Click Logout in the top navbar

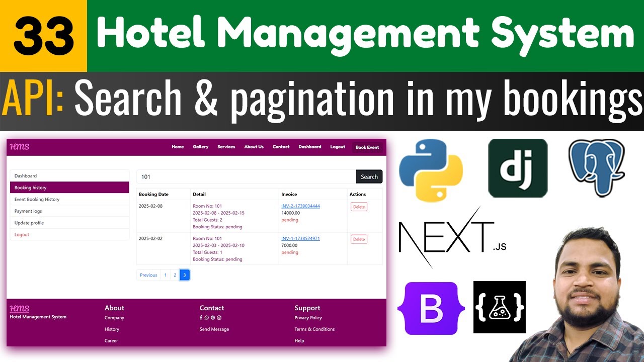(338, 147)
